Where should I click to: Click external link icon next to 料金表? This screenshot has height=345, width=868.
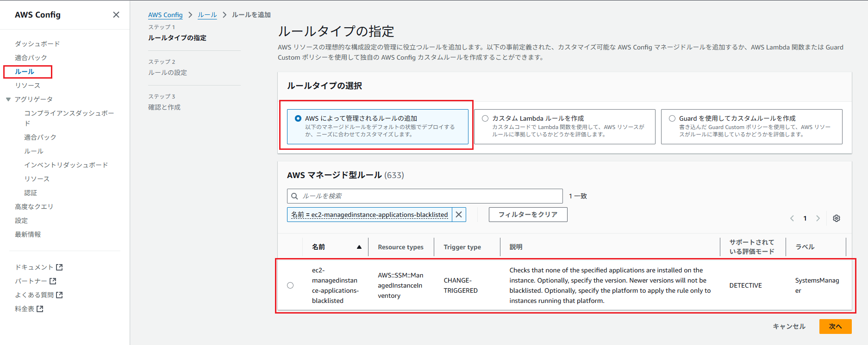coord(40,309)
